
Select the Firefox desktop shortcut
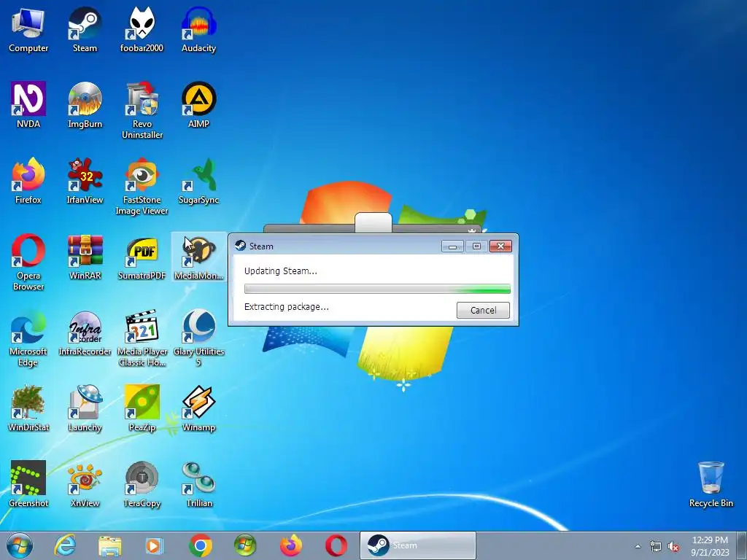[x=28, y=181]
